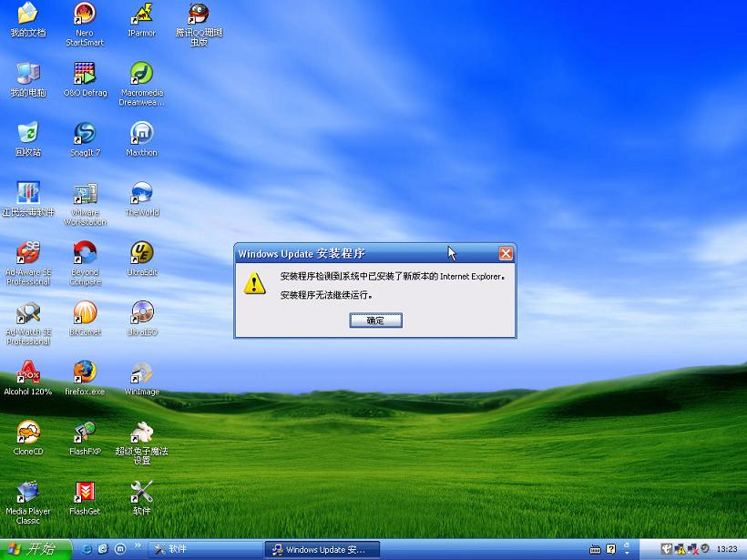747x560 pixels.
Task: Select the Macromedia Dreamweaver desktop icon
Action: (x=141, y=84)
